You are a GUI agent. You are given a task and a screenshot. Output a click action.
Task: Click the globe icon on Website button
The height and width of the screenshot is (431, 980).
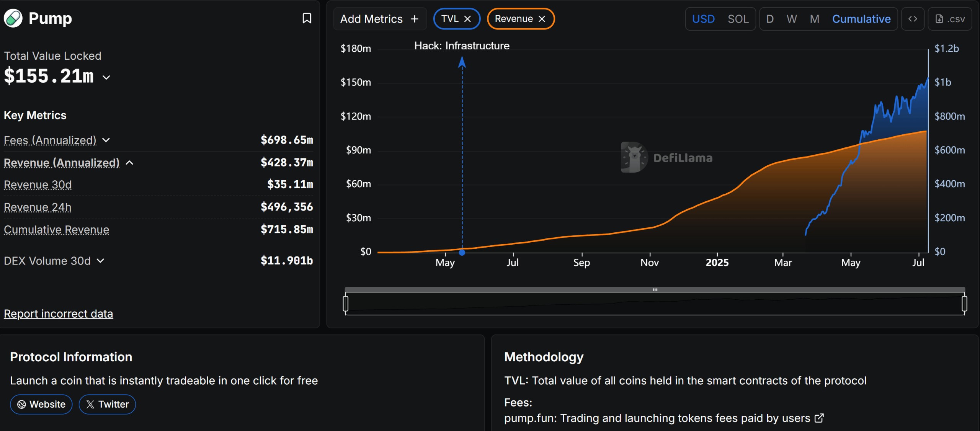tap(22, 404)
